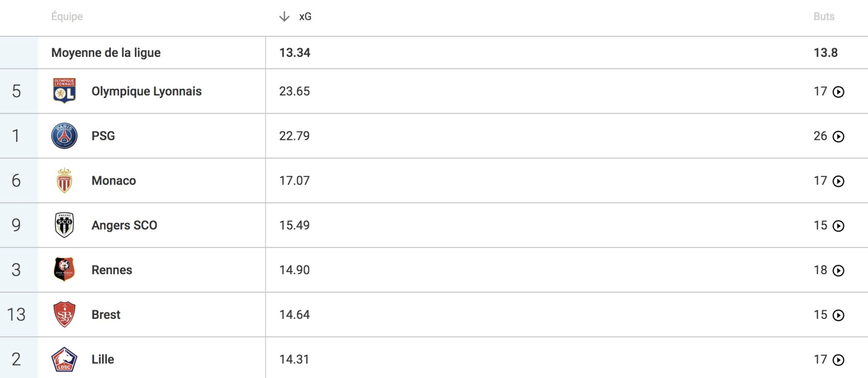This screenshot has height=378, width=868.
Task: Play goals video for Rennes
Action: pyautogui.click(x=838, y=270)
